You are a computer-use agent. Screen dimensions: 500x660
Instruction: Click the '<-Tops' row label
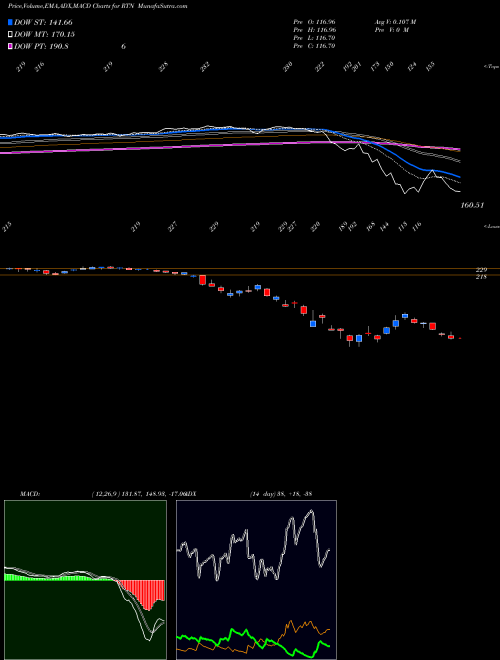point(492,67)
